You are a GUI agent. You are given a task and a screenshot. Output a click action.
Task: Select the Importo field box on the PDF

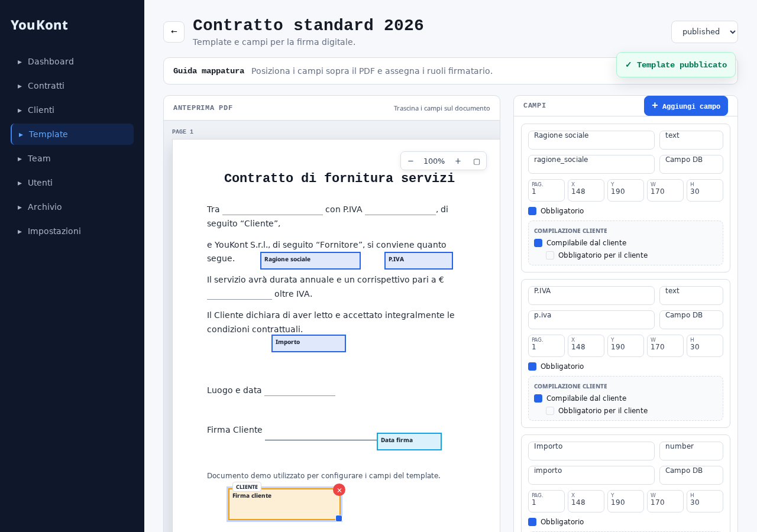tap(309, 343)
